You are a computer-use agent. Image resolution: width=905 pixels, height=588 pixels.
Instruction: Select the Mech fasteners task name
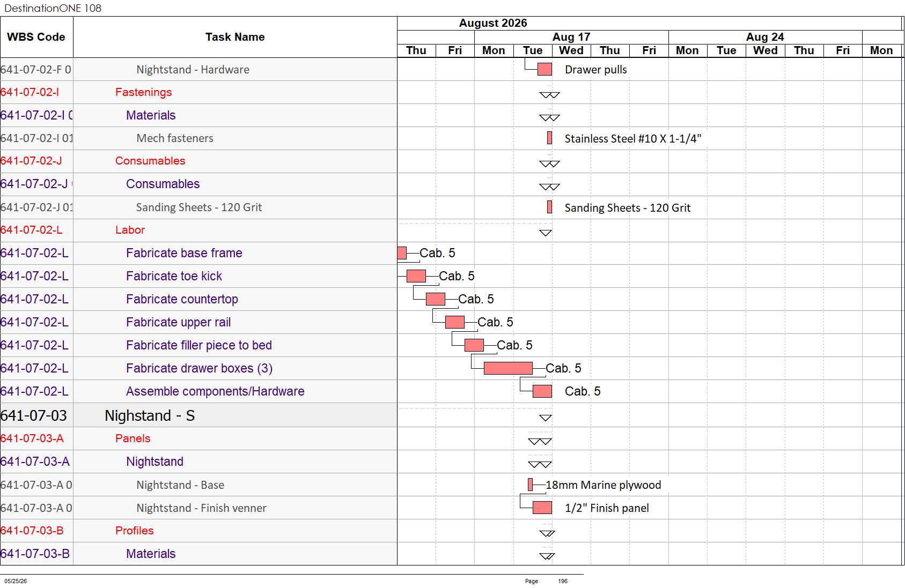point(175,138)
